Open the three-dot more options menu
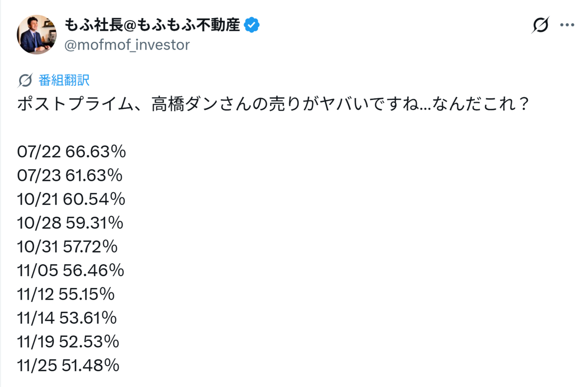The image size is (588, 387). pyautogui.click(x=566, y=26)
